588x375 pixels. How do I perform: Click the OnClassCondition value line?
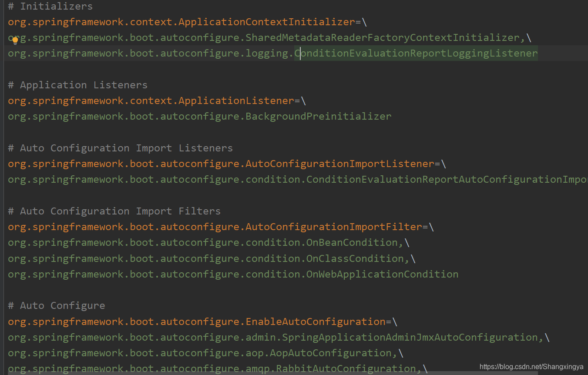tap(212, 259)
